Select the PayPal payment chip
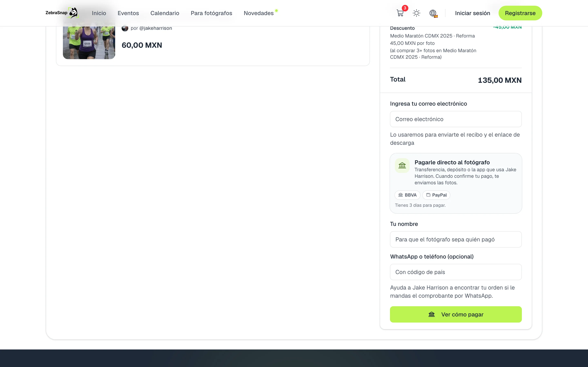This screenshot has height=367, width=588. click(x=436, y=195)
